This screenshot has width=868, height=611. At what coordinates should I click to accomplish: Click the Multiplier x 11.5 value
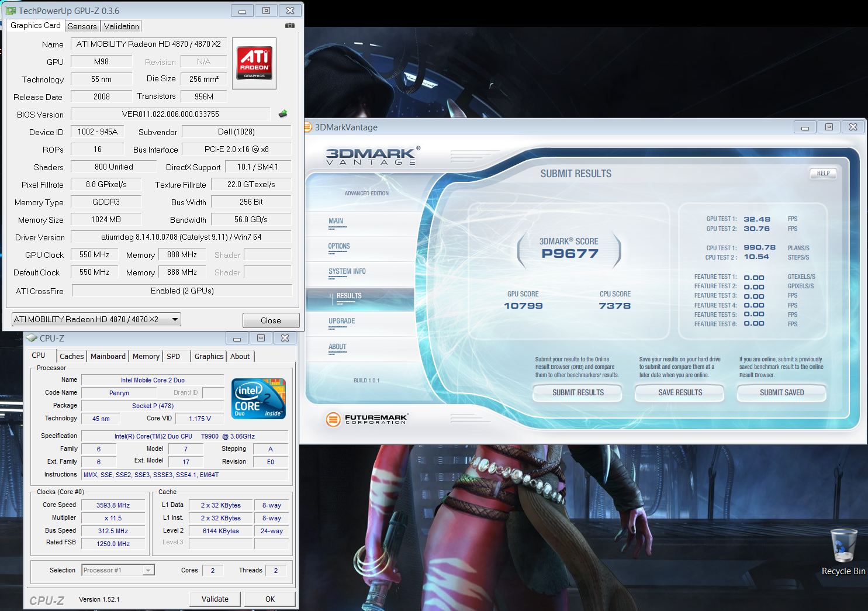click(x=113, y=518)
